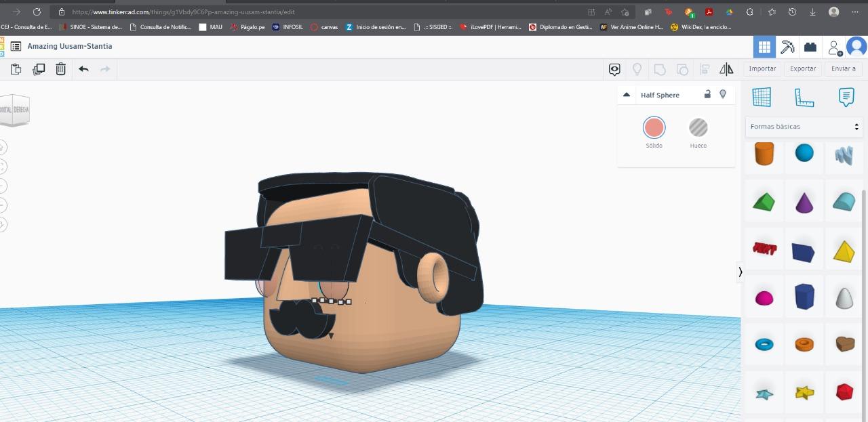Click the Fit all in view button
868x422 pixels.
pyautogui.click(x=2, y=166)
